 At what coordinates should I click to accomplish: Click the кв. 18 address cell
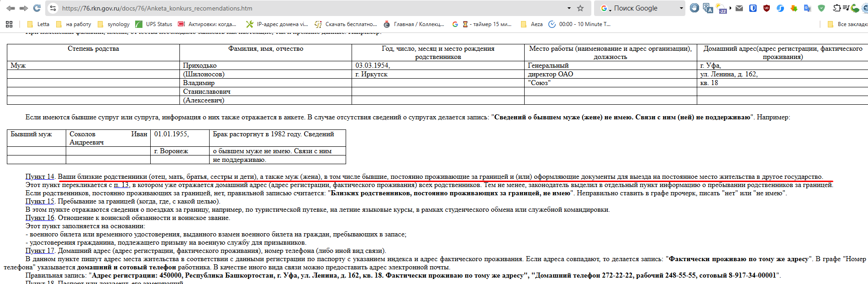[x=783, y=83]
